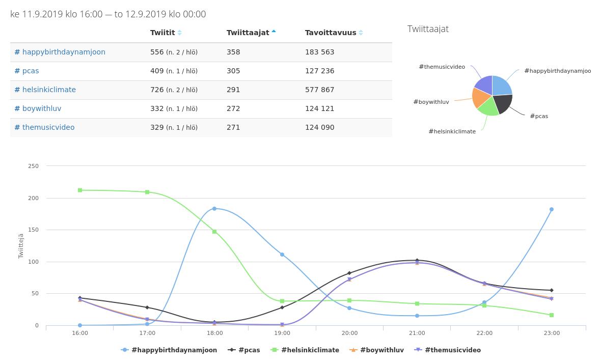Click the reach value 183 563
This screenshot has height=364, width=601.
pyautogui.click(x=320, y=52)
